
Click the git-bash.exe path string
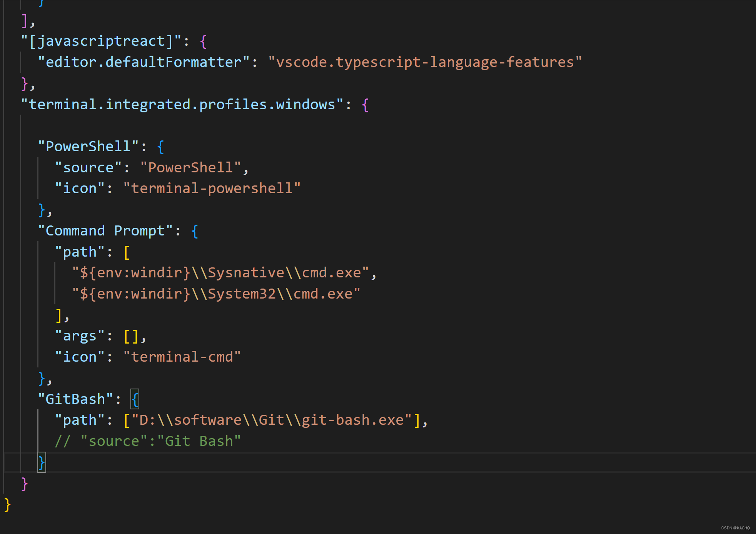[271, 420]
